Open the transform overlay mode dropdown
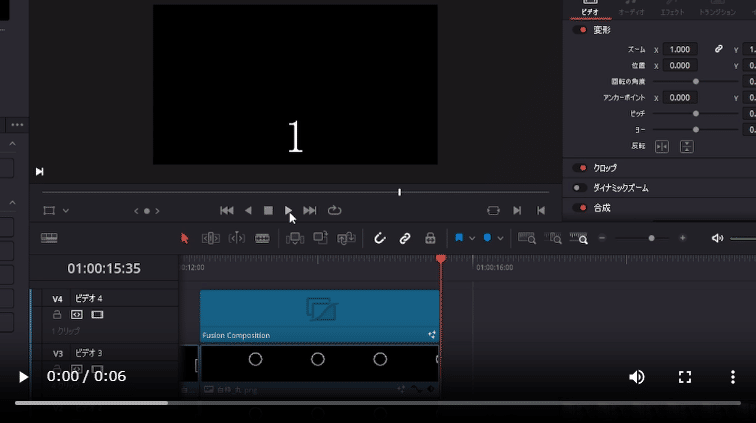This screenshot has height=423, width=756. click(66, 210)
